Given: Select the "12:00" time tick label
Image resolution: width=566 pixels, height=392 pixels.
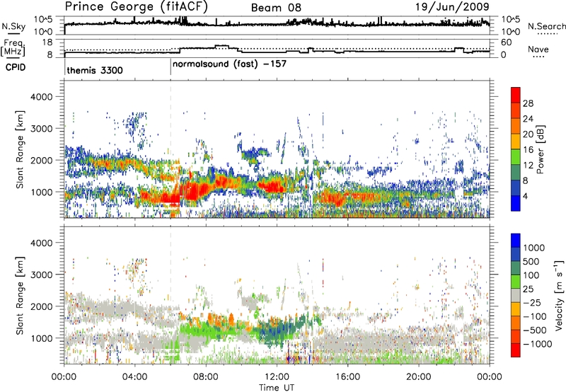Looking at the screenshot, I should (277, 376).
